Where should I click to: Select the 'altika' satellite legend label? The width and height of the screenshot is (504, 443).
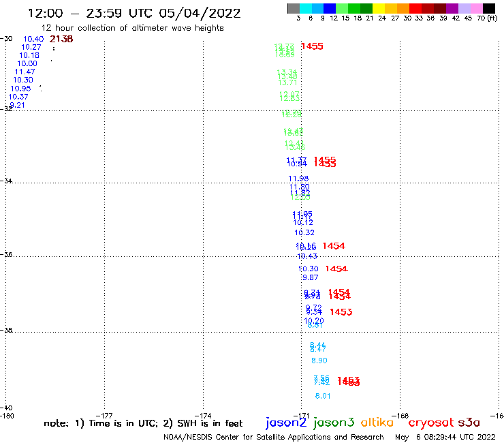(x=377, y=423)
